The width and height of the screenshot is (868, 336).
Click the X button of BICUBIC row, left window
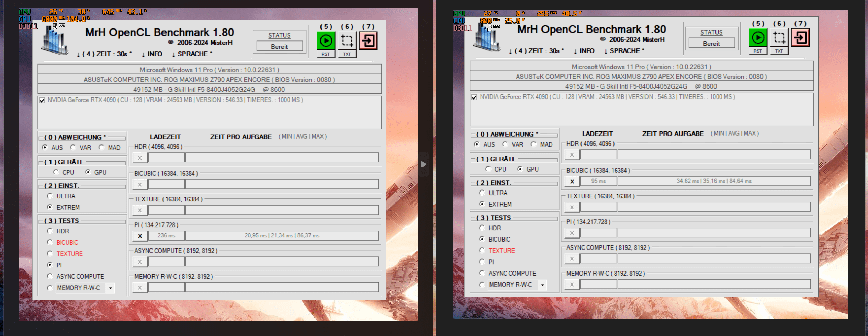(x=140, y=185)
